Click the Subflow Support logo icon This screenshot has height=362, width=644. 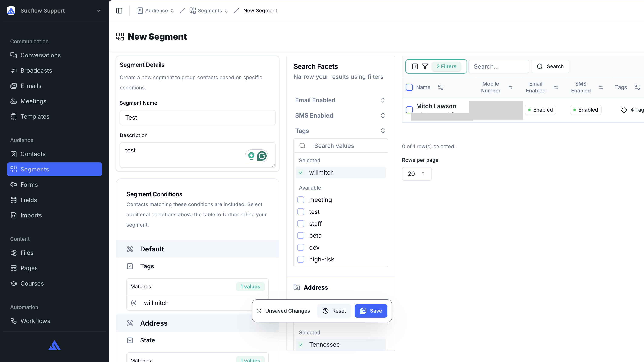11,10
